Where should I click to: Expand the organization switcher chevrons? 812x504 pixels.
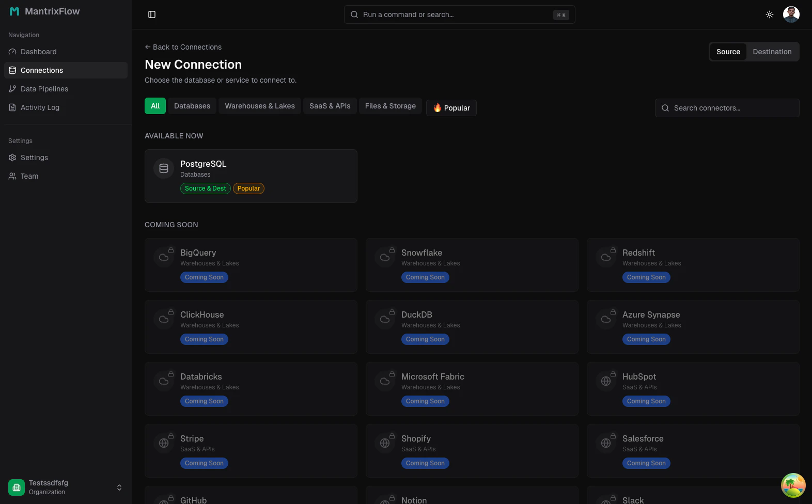pos(119,487)
